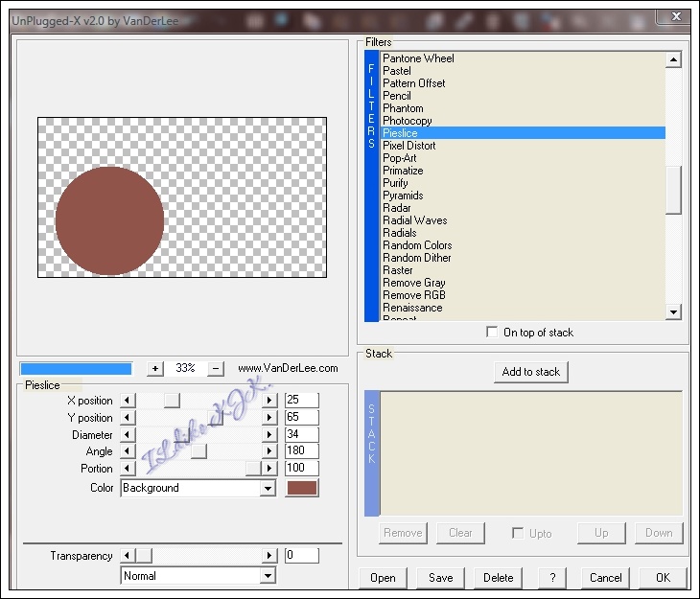Toggle the Upto checkbox
This screenshot has height=599, width=700.
click(518, 533)
